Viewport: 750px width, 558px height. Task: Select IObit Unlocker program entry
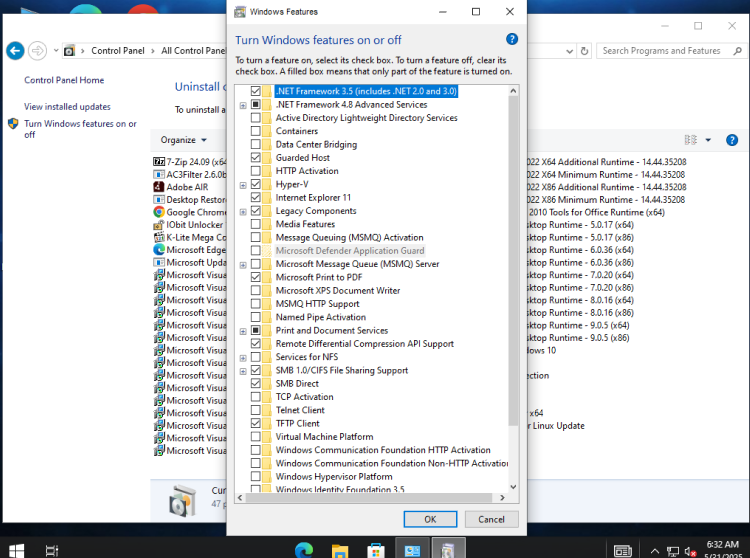[188, 225]
